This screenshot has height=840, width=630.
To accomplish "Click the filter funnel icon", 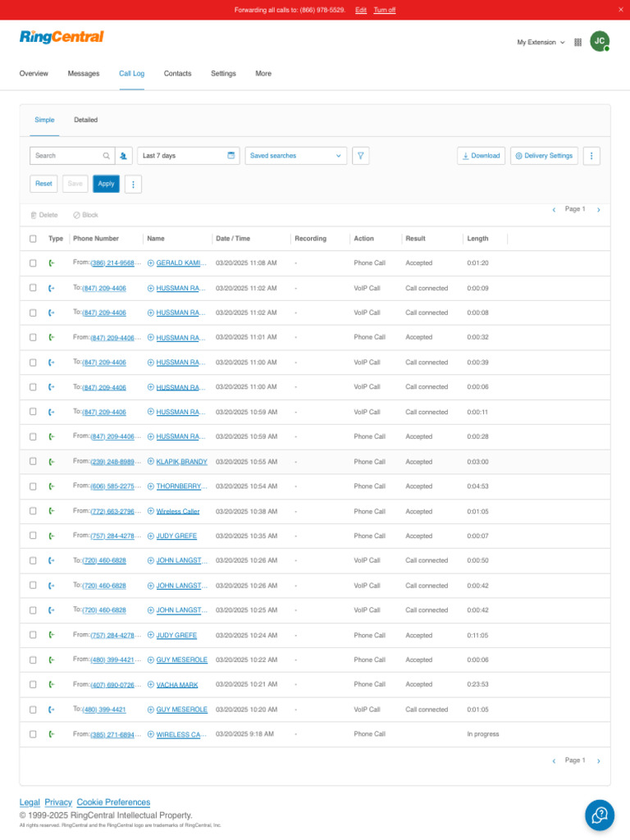I will pyautogui.click(x=361, y=156).
